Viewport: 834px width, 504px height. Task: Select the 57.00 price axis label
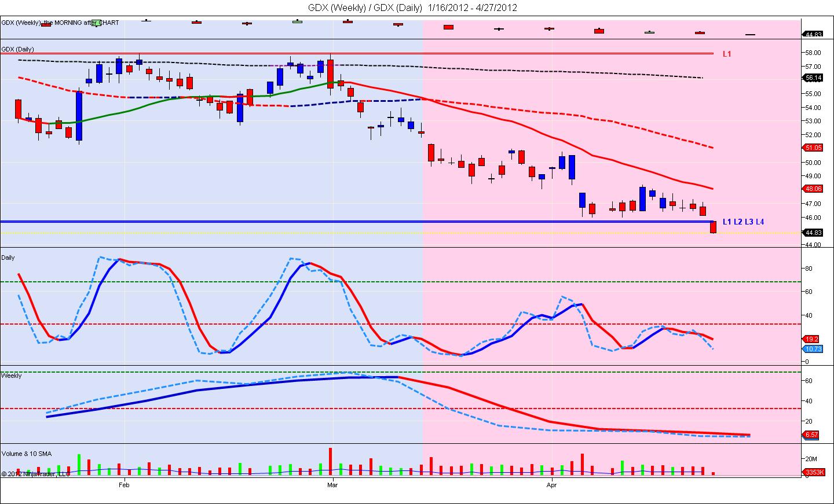(814, 67)
